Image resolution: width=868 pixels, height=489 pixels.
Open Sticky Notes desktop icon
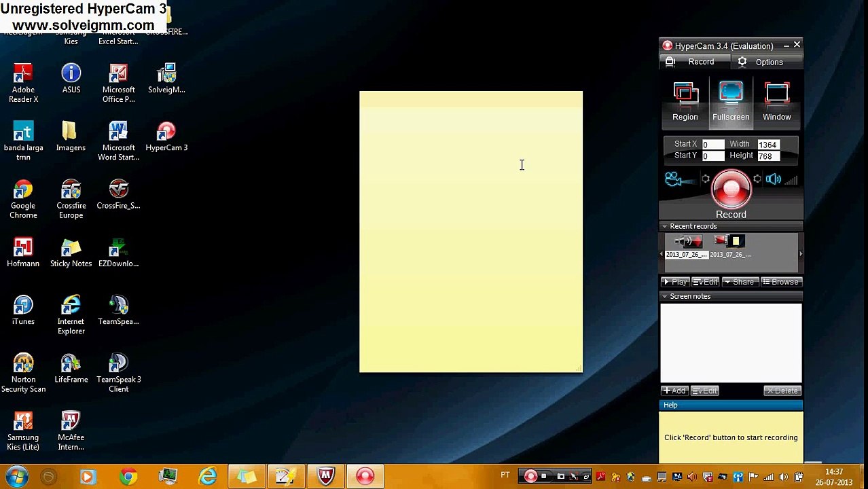(x=71, y=253)
